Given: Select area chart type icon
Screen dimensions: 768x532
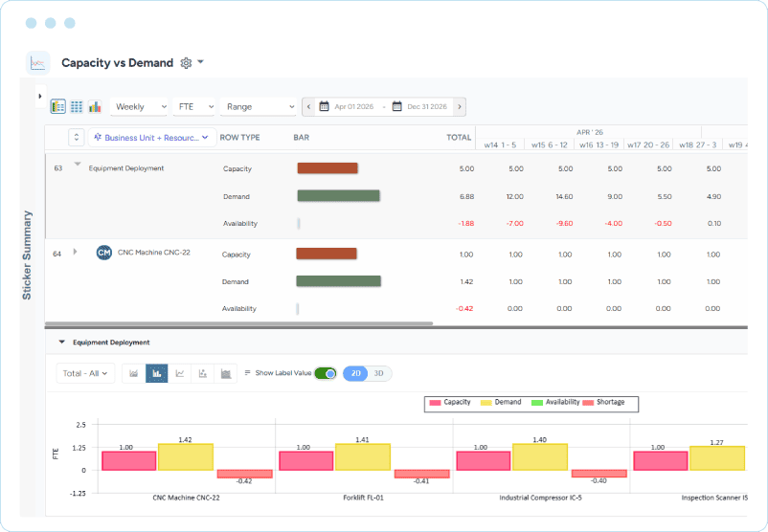Looking at the screenshot, I should [x=134, y=373].
